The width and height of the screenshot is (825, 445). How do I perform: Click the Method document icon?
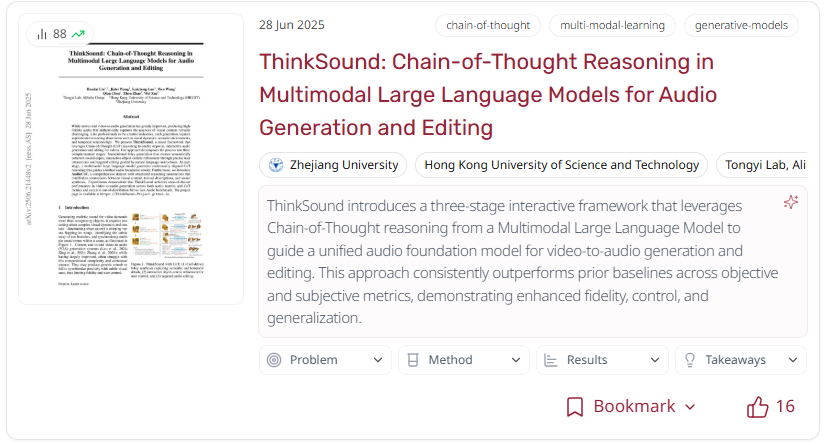coord(413,360)
